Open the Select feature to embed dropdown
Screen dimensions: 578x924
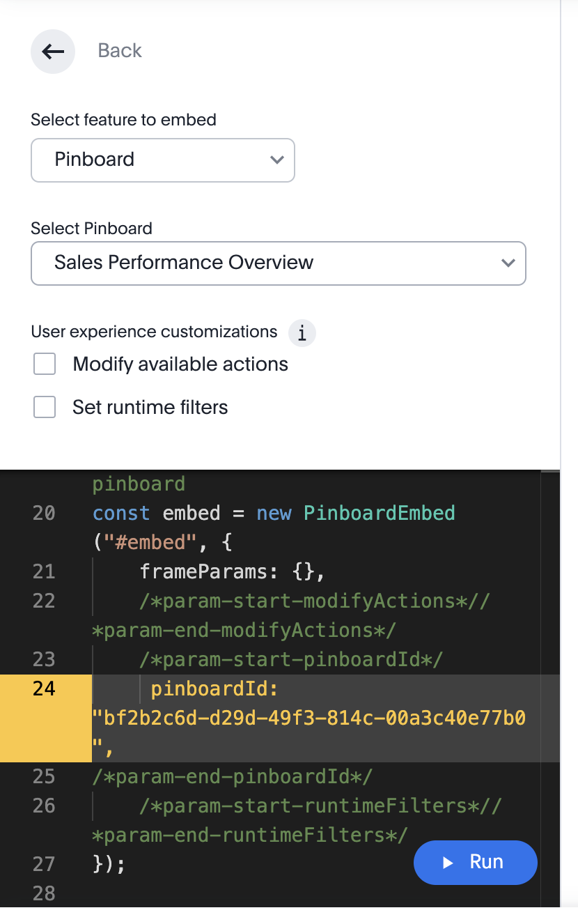pos(162,160)
